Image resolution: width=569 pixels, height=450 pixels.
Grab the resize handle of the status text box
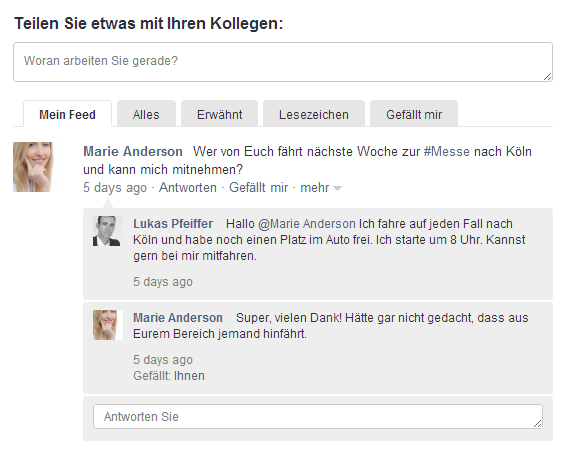click(x=548, y=76)
